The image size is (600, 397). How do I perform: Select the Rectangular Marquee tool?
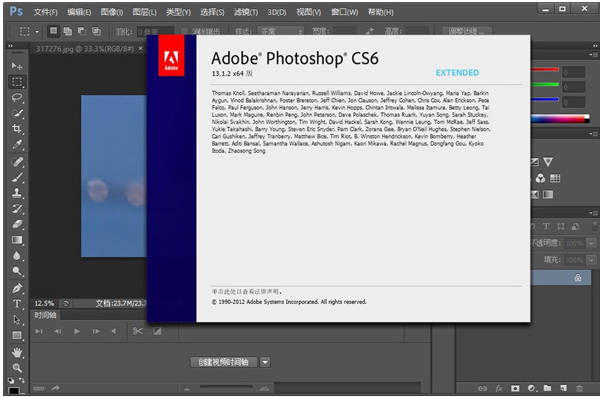pyautogui.click(x=17, y=82)
